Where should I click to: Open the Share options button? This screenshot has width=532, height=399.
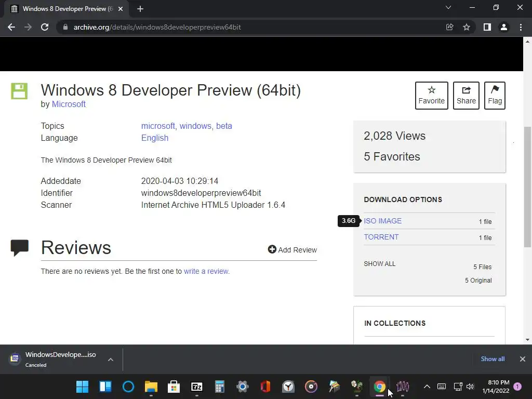click(466, 96)
